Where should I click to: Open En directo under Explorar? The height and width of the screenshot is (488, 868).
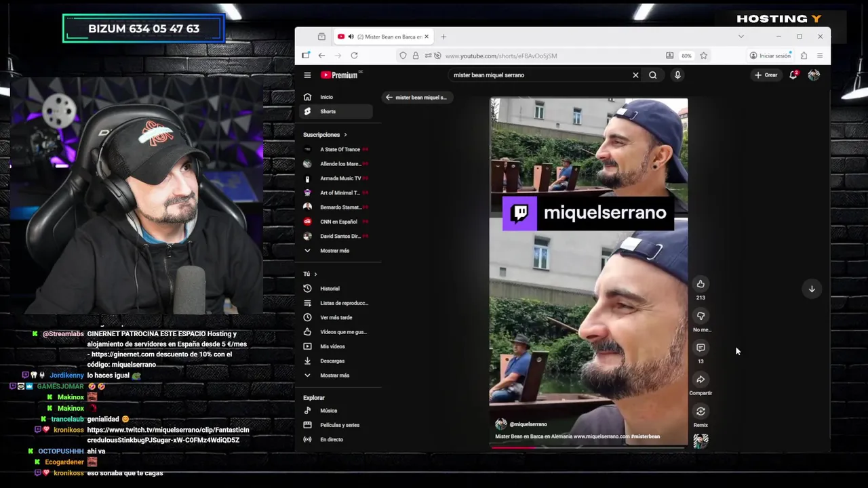[x=336, y=439]
